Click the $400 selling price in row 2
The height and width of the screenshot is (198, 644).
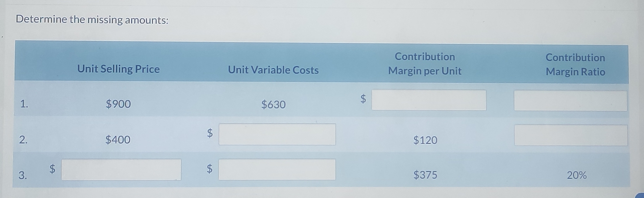(118, 140)
